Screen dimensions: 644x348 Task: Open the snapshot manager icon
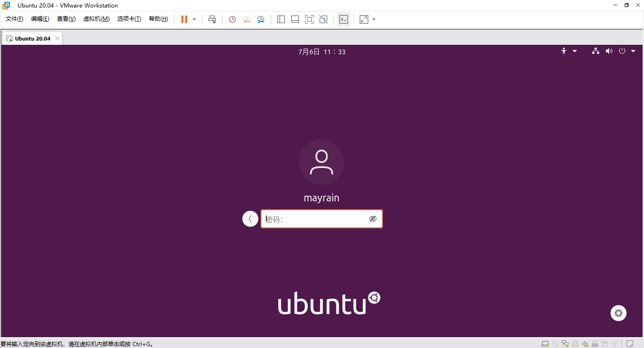[261, 19]
